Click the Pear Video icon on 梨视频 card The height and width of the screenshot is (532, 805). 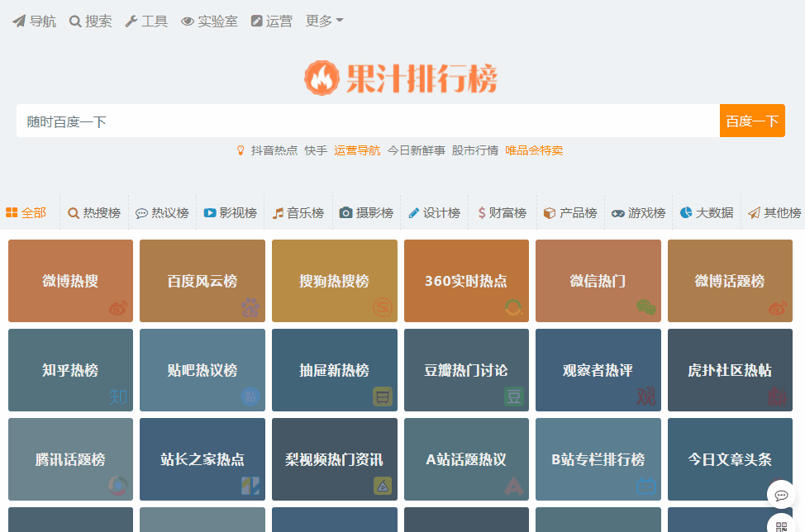383,486
